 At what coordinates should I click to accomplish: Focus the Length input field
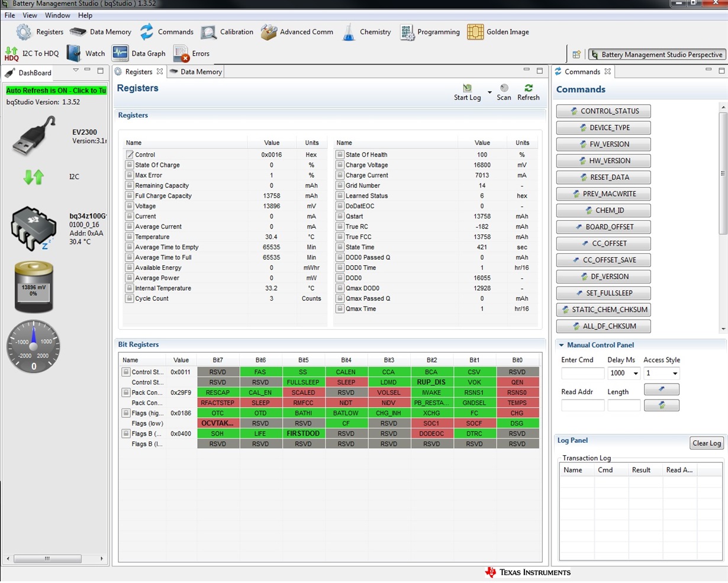click(624, 405)
